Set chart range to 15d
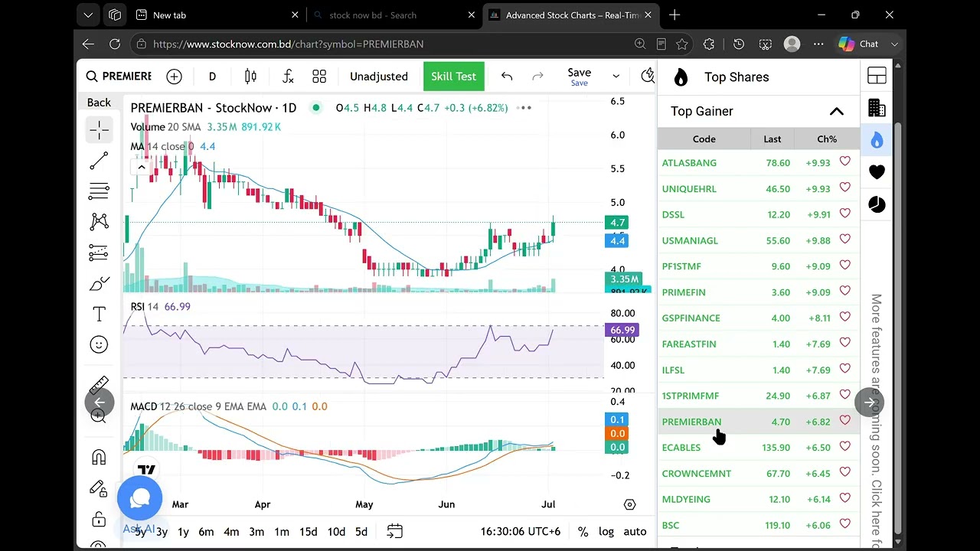Screen dimensions: 980x551 coord(308,532)
